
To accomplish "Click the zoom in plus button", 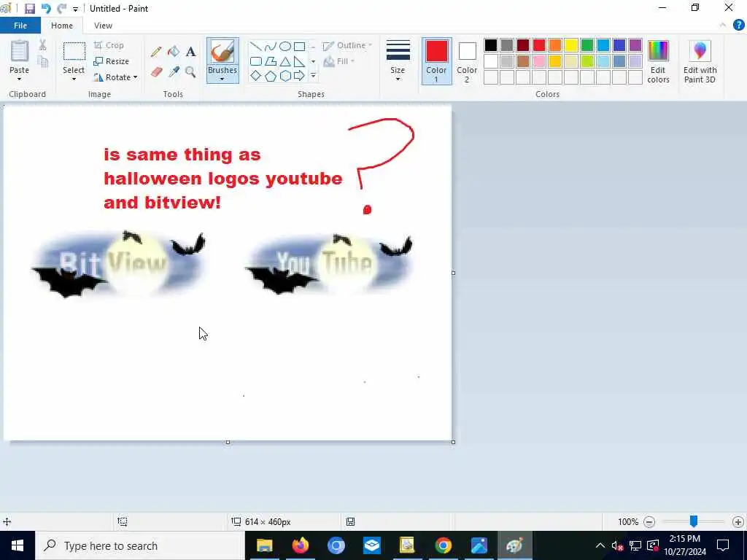I will [x=738, y=522].
